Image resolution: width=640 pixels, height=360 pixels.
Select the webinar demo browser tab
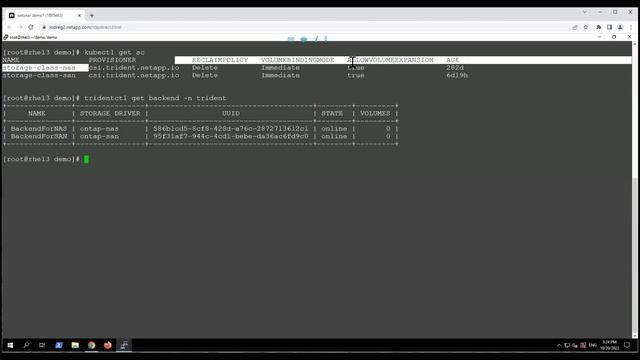44,16
